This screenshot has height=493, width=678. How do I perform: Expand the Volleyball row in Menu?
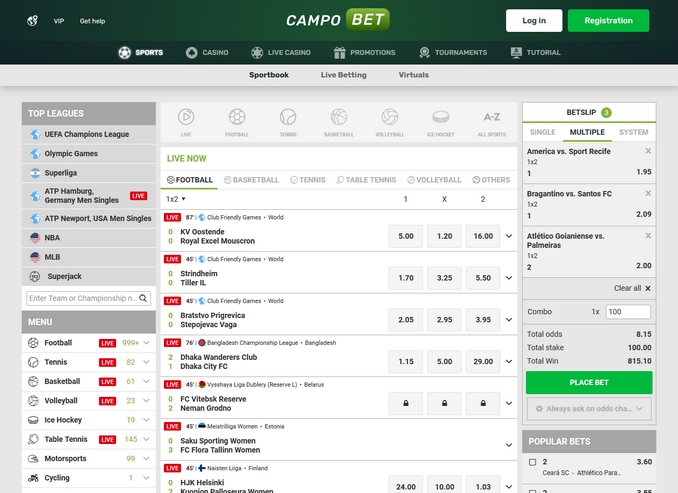(147, 401)
